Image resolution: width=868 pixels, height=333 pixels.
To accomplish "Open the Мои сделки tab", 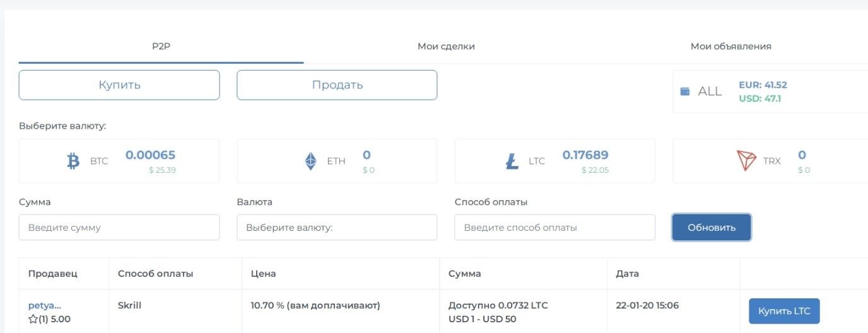I will [x=446, y=46].
